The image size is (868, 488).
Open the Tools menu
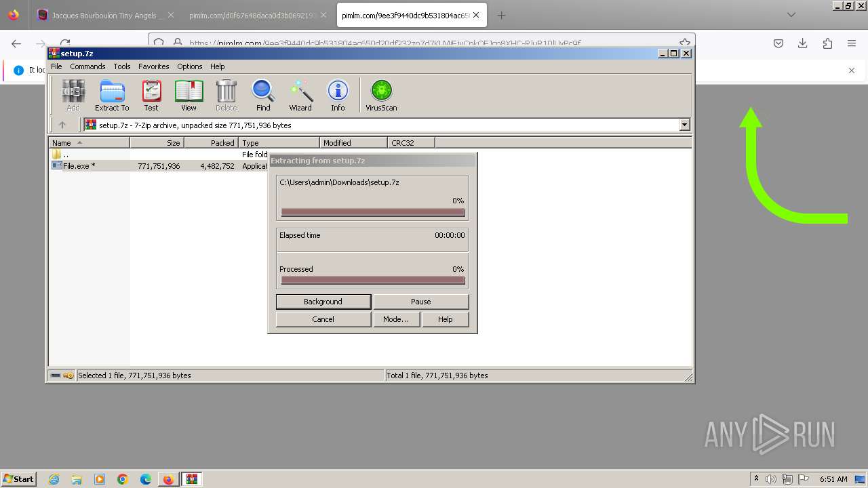coord(122,66)
